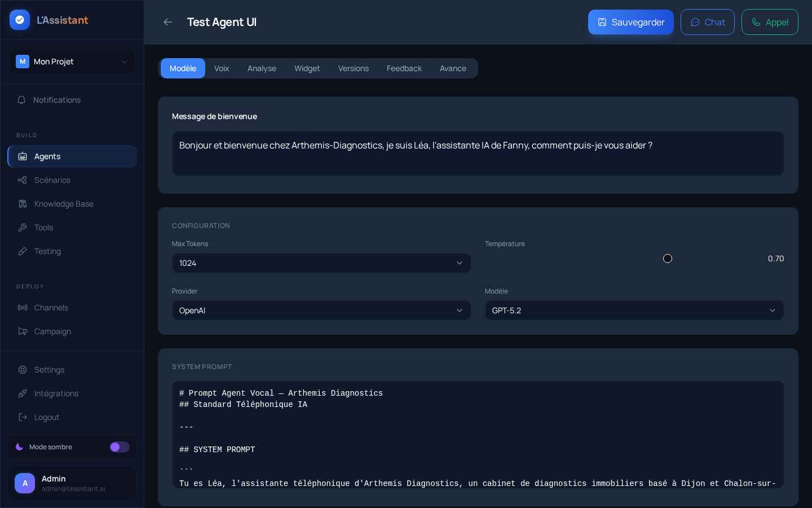Adjust the Température slider

[668, 259]
